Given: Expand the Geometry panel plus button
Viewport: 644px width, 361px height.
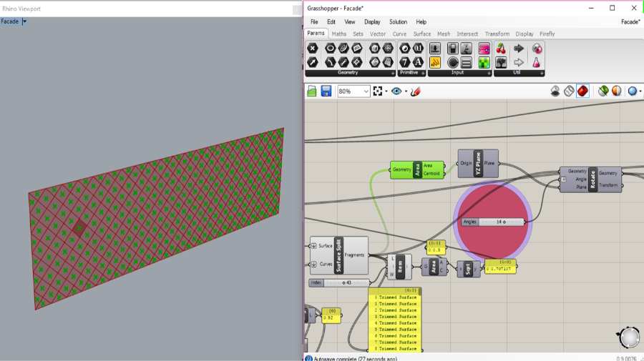Looking at the screenshot, I should click(393, 74).
